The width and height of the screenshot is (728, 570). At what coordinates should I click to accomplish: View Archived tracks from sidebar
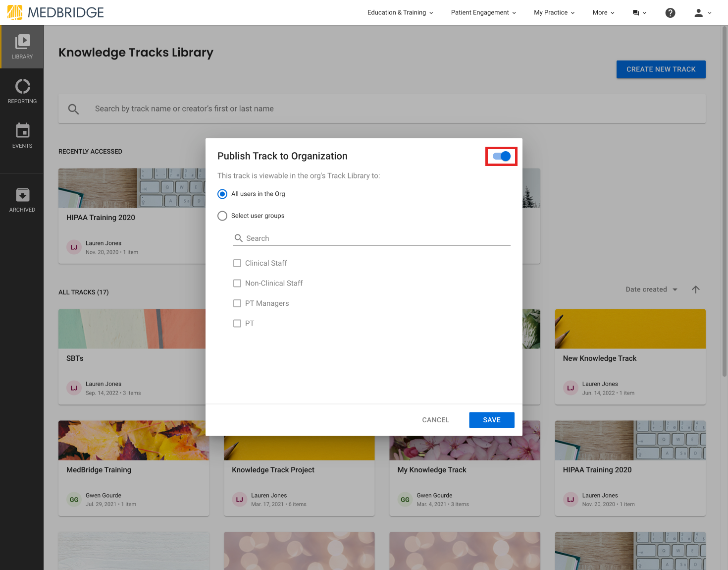tap(22, 199)
